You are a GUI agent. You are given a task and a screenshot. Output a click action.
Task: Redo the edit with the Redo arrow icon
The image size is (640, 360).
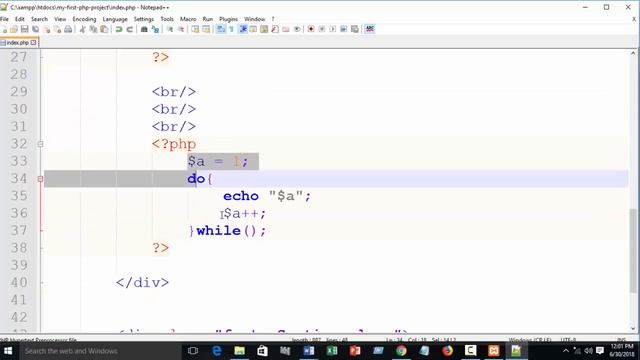tap(130, 29)
